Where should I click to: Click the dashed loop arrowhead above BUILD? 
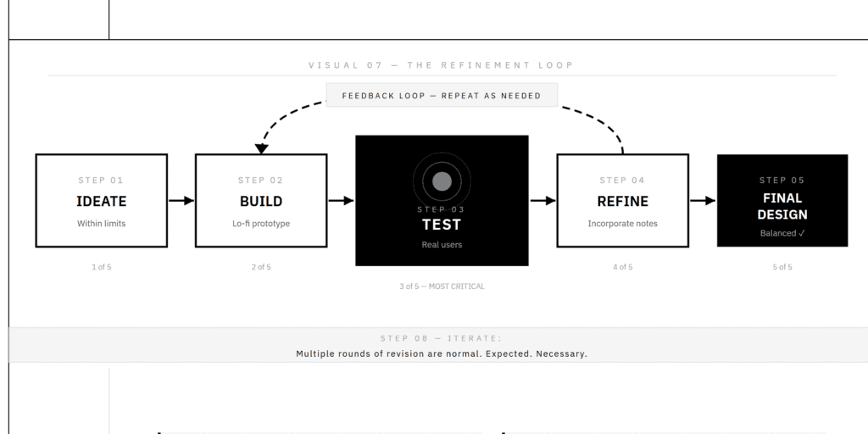[261, 148]
